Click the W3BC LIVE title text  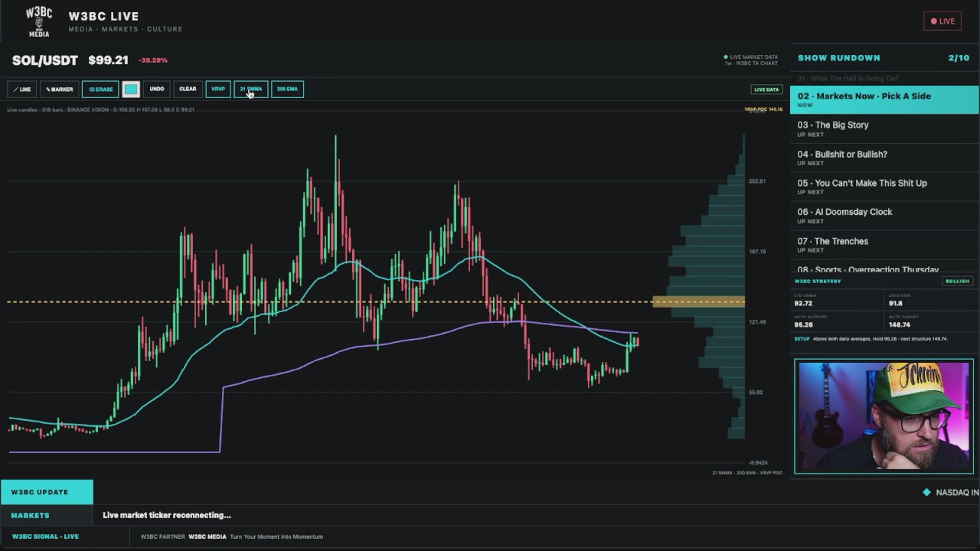(104, 16)
